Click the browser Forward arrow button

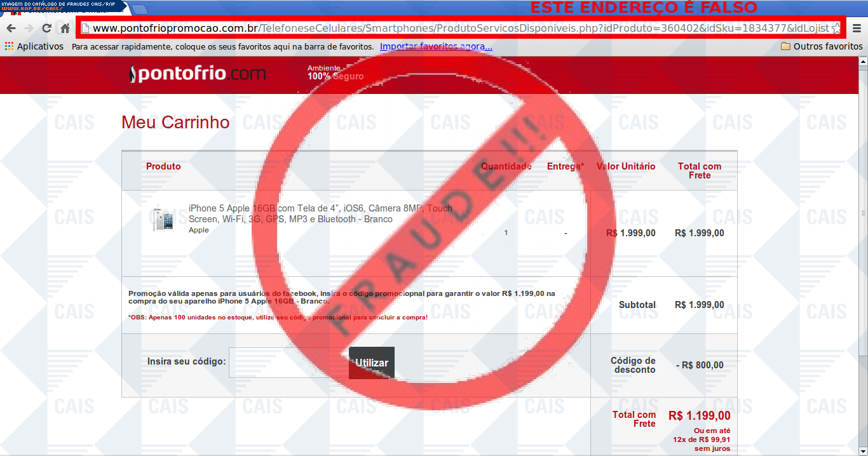coord(29,29)
